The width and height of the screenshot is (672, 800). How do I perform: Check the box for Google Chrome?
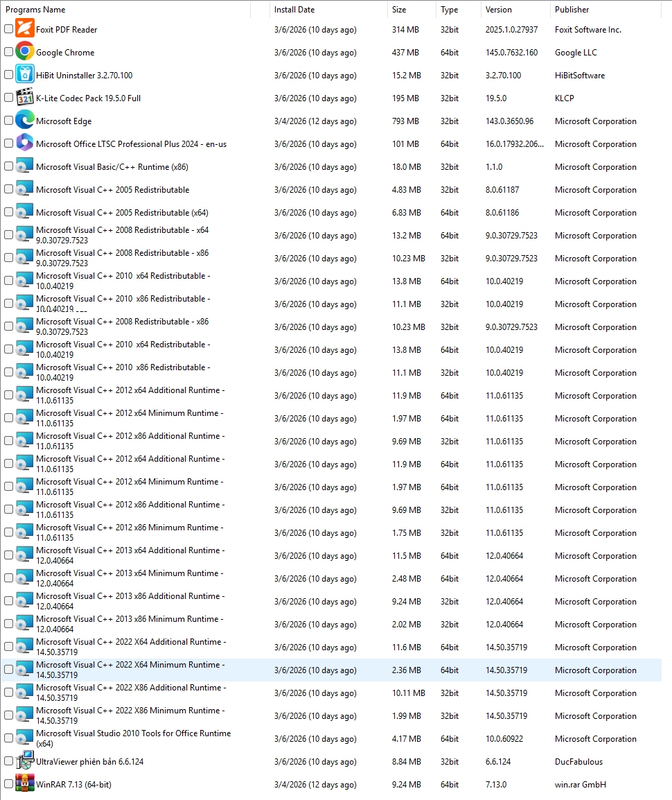tap(8, 52)
